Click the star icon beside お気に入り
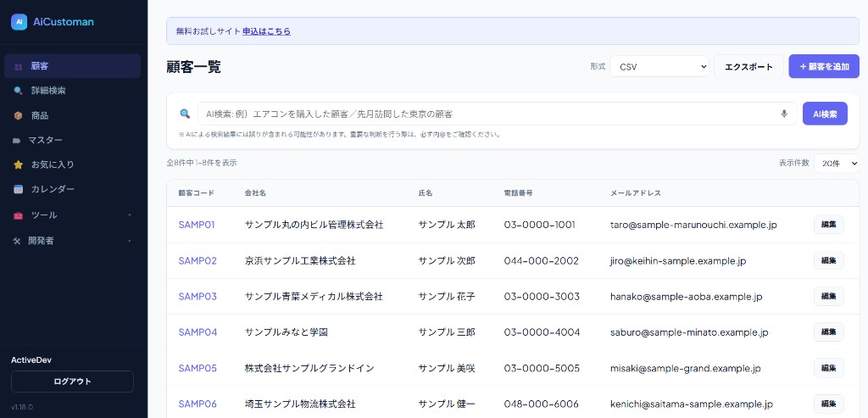The image size is (868, 418). [x=19, y=165]
